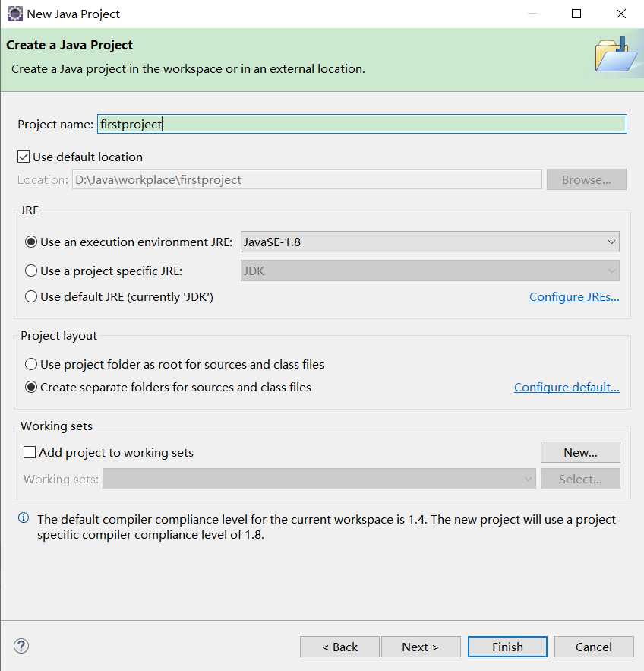644x671 pixels.
Task: Uncheck Use default location
Action: [24, 157]
